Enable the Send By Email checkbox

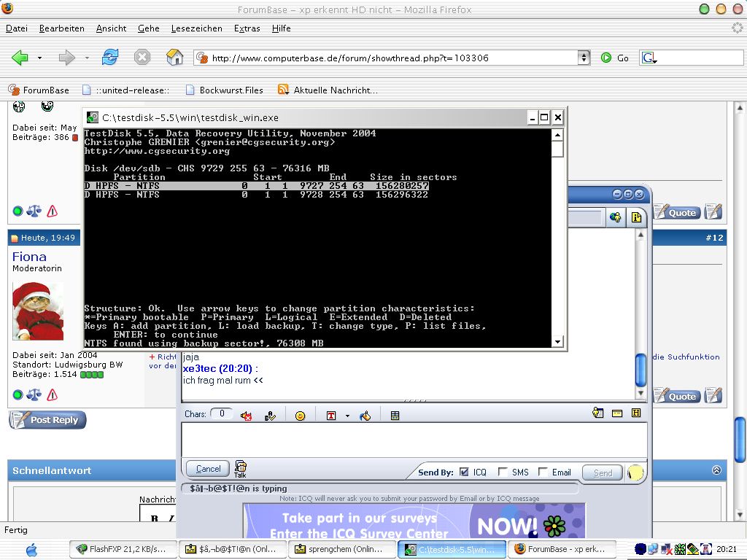[543, 472]
